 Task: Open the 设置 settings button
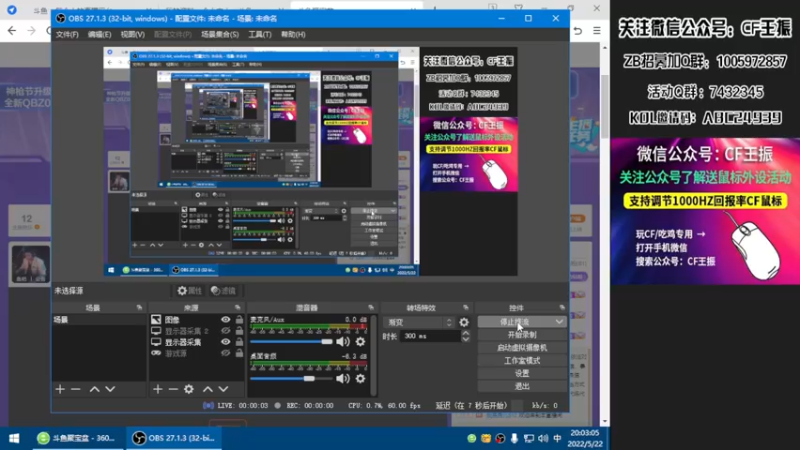522,373
